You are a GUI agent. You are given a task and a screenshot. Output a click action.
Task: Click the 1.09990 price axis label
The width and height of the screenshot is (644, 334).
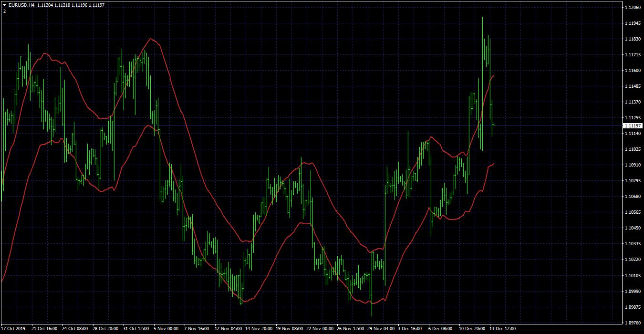633,291
